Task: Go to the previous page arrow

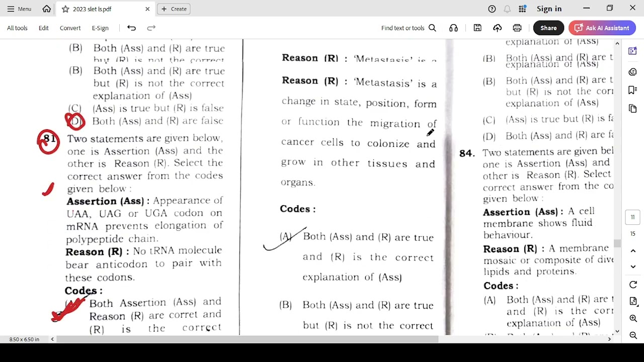Action: 633,251
